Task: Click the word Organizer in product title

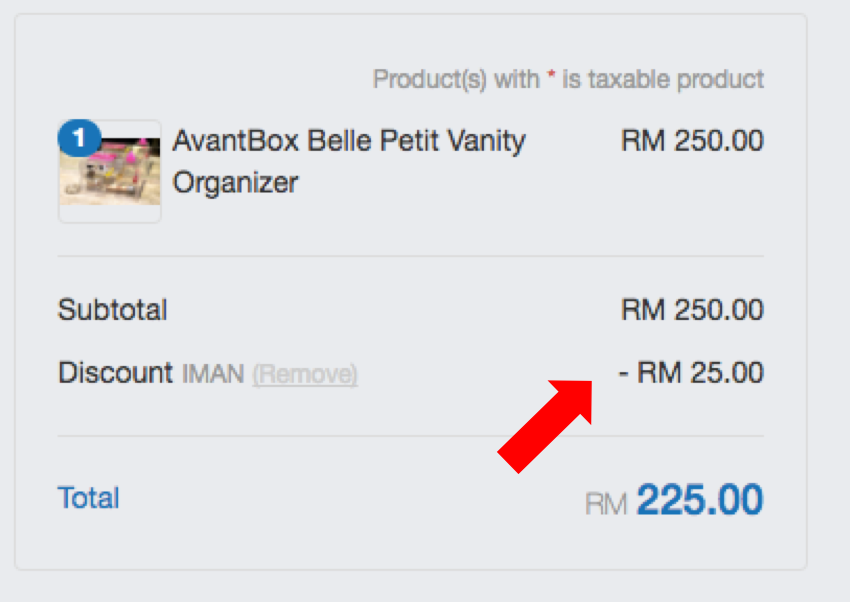Action: pos(235,183)
